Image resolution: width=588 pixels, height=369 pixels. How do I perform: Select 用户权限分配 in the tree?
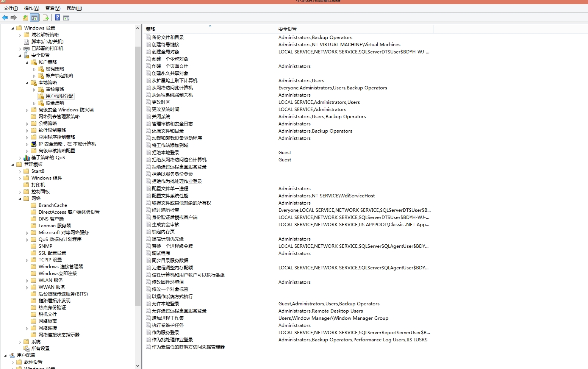[59, 96]
